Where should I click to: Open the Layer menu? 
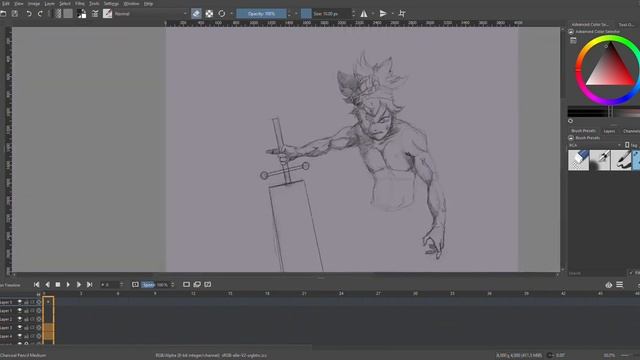tap(49, 4)
